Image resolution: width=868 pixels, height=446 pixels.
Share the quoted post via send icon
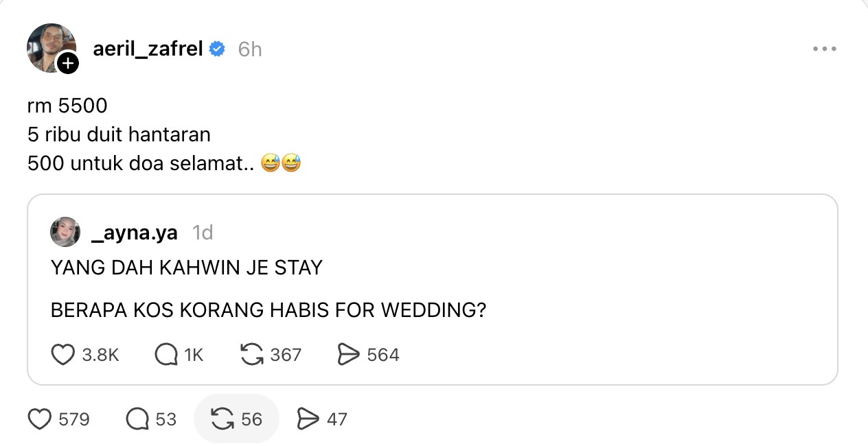(349, 355)
